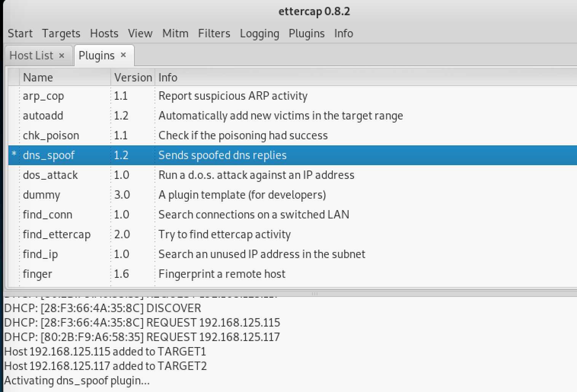Click 'Run a d.o.s. attack' description
577x392 pixels.
click(256, 175)
